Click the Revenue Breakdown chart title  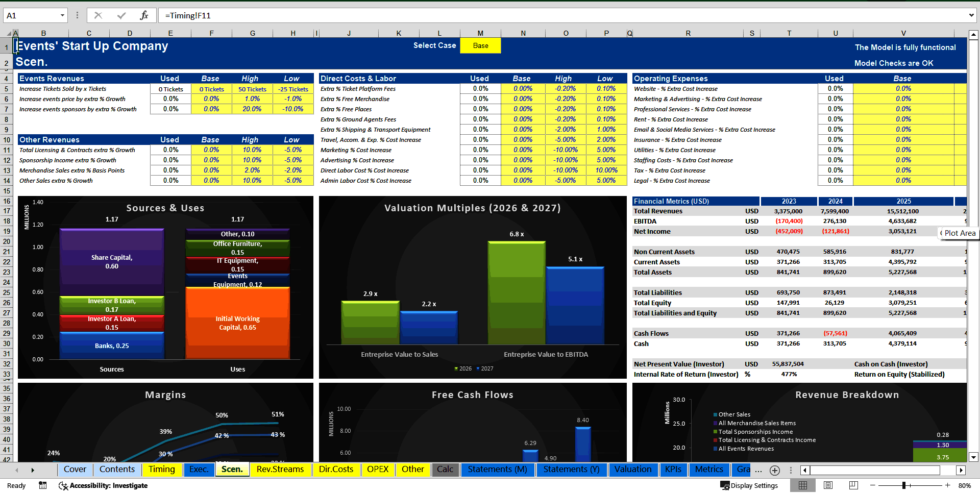click(847, 395)
